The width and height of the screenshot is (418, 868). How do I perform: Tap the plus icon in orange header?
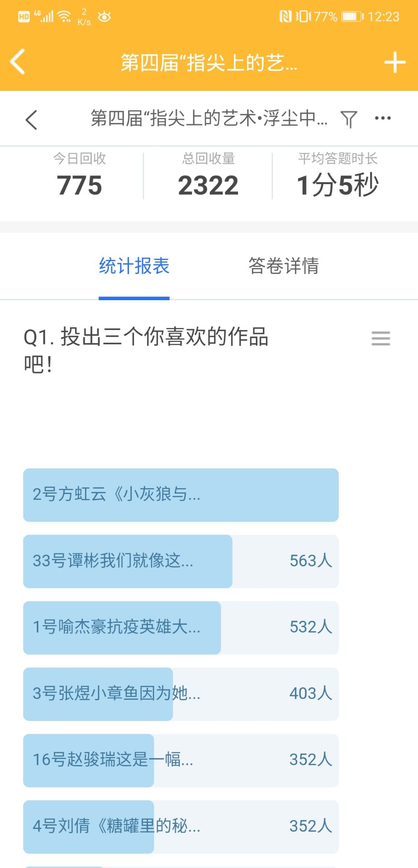coord(394,62)
